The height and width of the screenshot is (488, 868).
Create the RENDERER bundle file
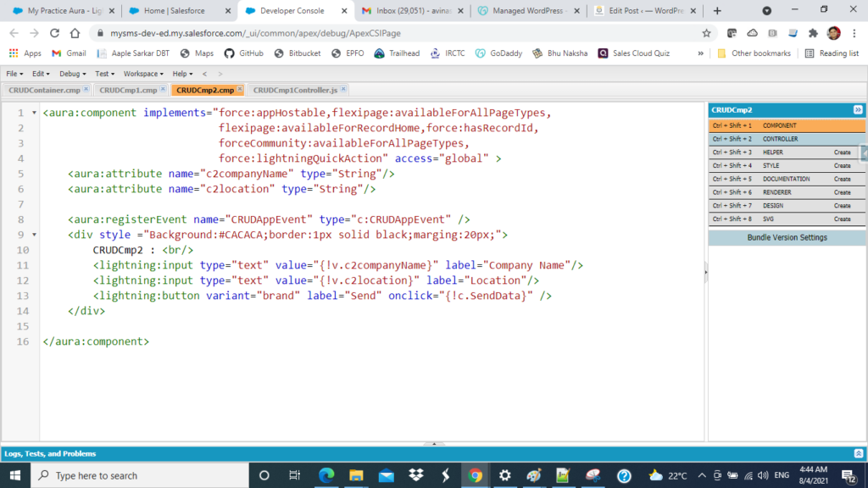click(842, 192)
